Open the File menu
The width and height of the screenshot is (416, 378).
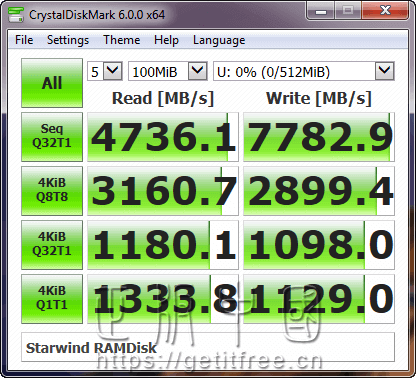(24, 40)
